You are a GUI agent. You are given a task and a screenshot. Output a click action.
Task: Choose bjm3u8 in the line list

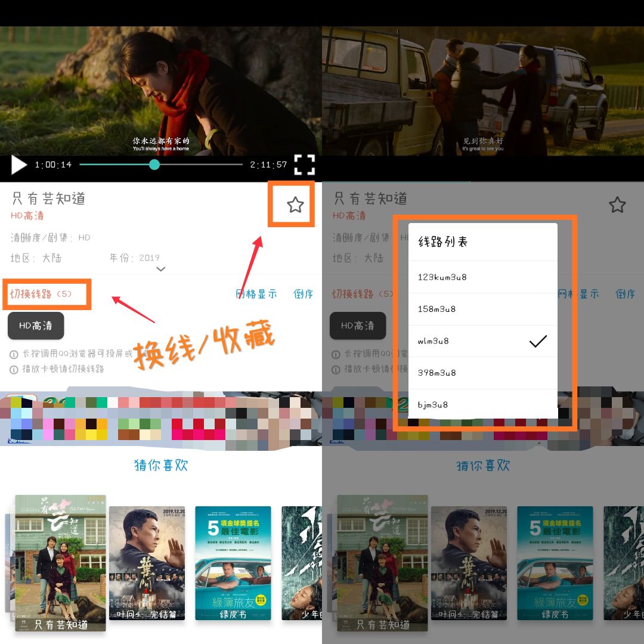[x=482, y=404]
